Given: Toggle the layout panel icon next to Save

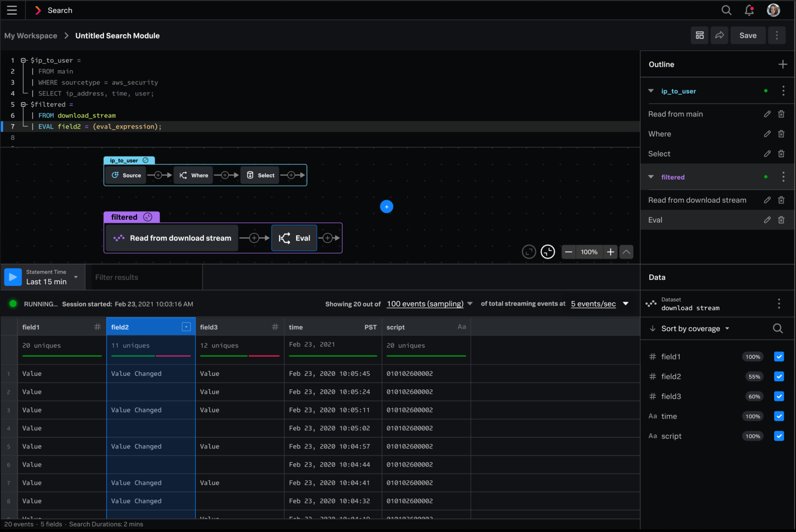Looking at the screenshot, I should coord(699,35).
